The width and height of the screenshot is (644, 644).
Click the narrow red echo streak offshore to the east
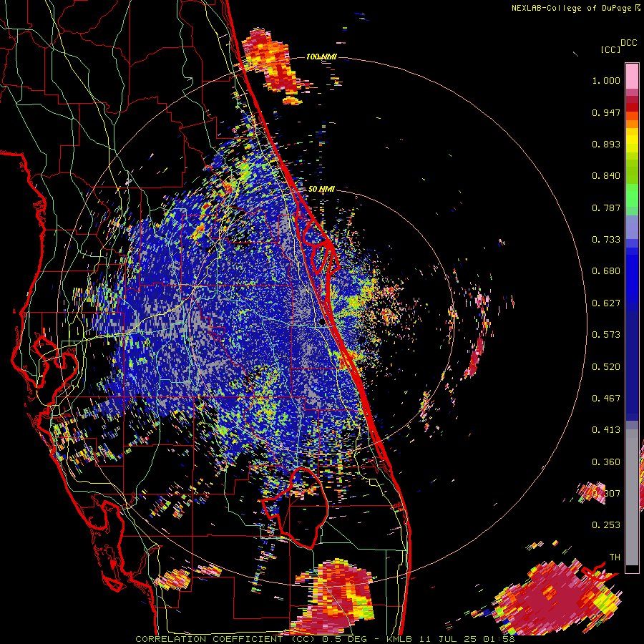(x=475, y=356)
